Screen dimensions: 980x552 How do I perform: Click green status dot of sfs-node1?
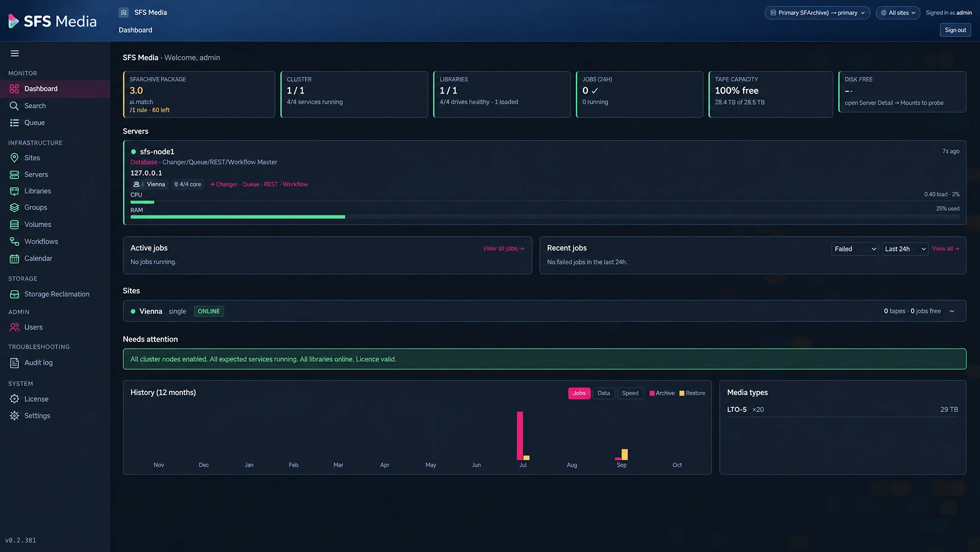(x=133, y=151)
